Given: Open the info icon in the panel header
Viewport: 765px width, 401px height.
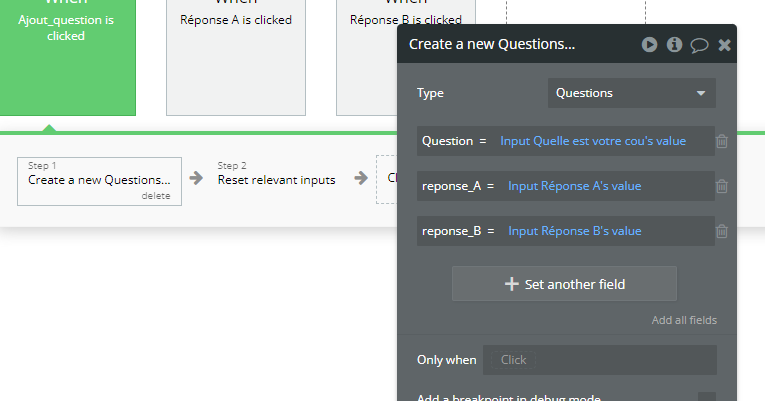Looking at the screenshot, I should tap(674, 44).
